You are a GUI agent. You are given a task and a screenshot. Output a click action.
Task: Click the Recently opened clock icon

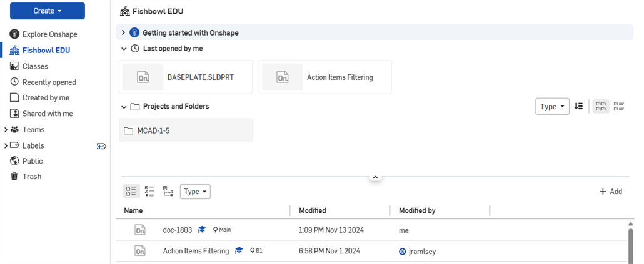[x=14, y=82]
